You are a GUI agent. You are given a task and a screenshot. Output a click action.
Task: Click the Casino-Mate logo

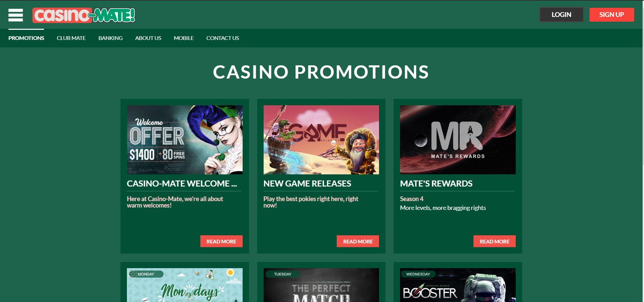pyautogui.click(x=84, y=15)
